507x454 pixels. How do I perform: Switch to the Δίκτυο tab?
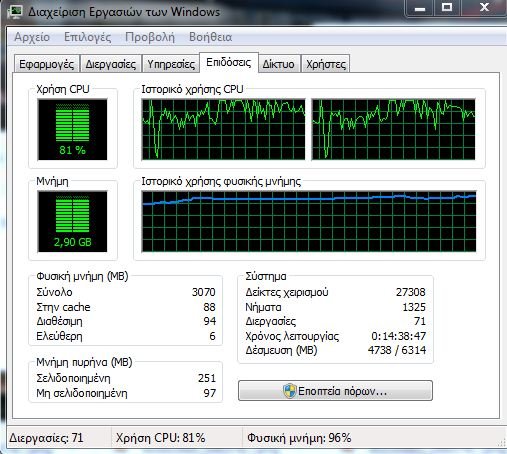(279, 64)
